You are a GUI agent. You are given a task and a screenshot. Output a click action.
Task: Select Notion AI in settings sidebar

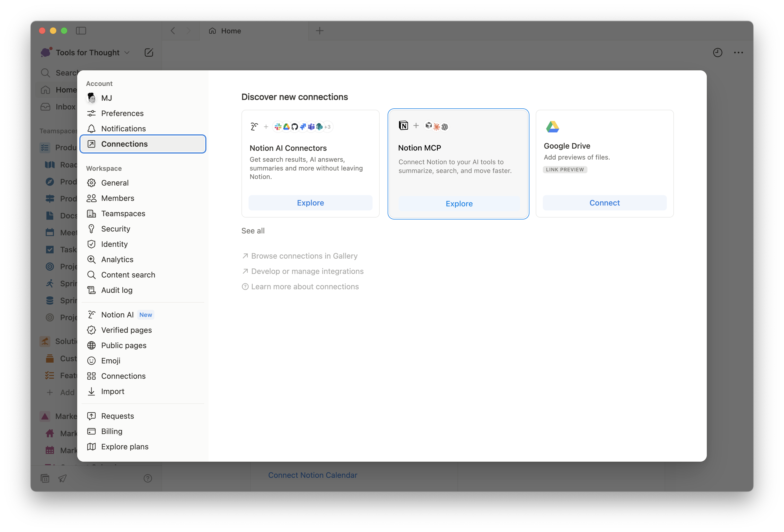(x=117, y=314)
